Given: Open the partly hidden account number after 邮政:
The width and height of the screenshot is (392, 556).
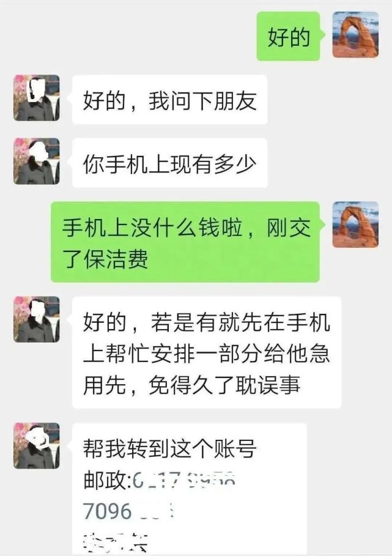Looking at the screenshot, I should click(x=184, y=480).
